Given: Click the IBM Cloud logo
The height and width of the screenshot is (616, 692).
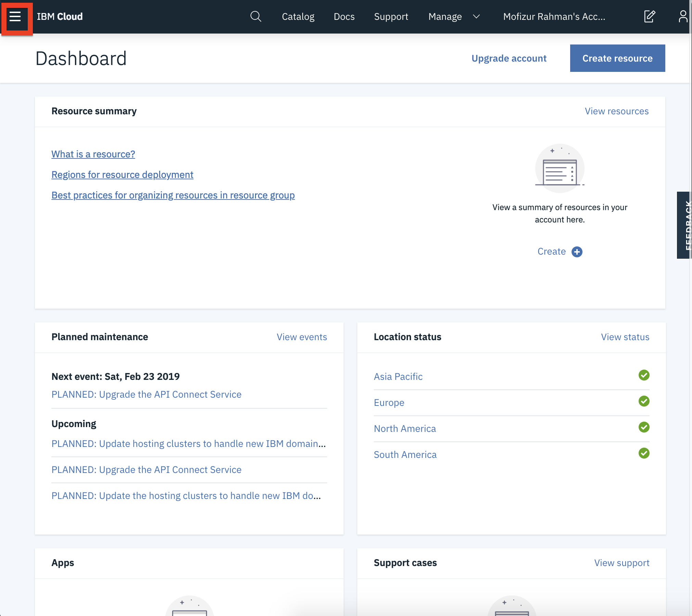Looking at the screenshot, I should click(x=60, y=16).
